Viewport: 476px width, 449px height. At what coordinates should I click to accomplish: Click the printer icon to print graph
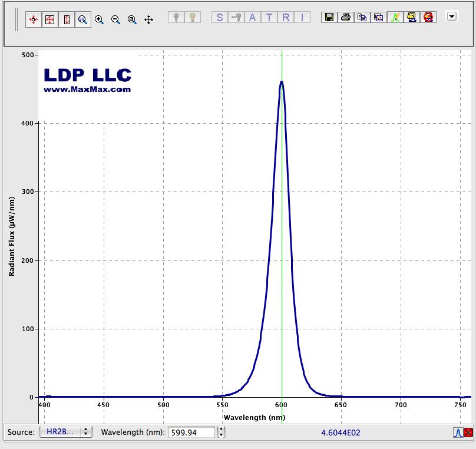pos(346,17)
